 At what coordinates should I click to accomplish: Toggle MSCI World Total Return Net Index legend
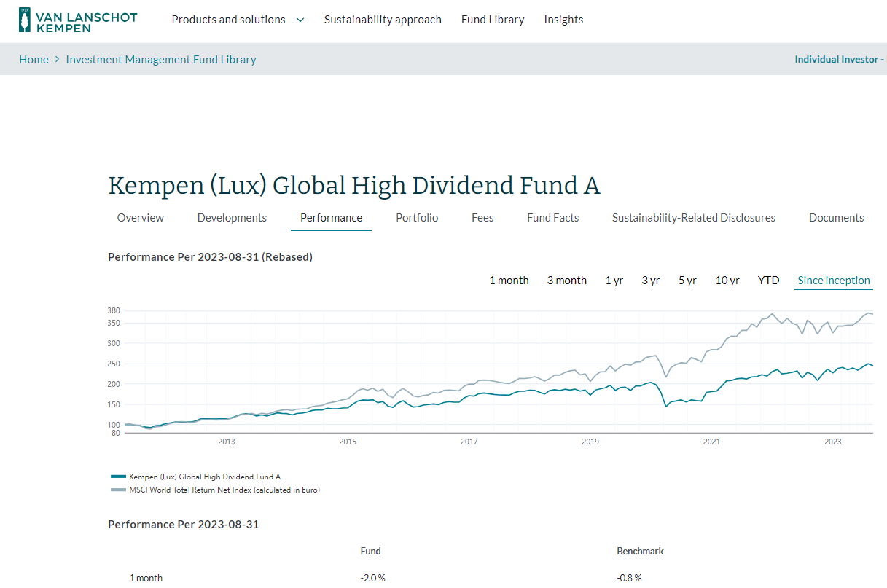pyautogui.click(x=224, y=490)
